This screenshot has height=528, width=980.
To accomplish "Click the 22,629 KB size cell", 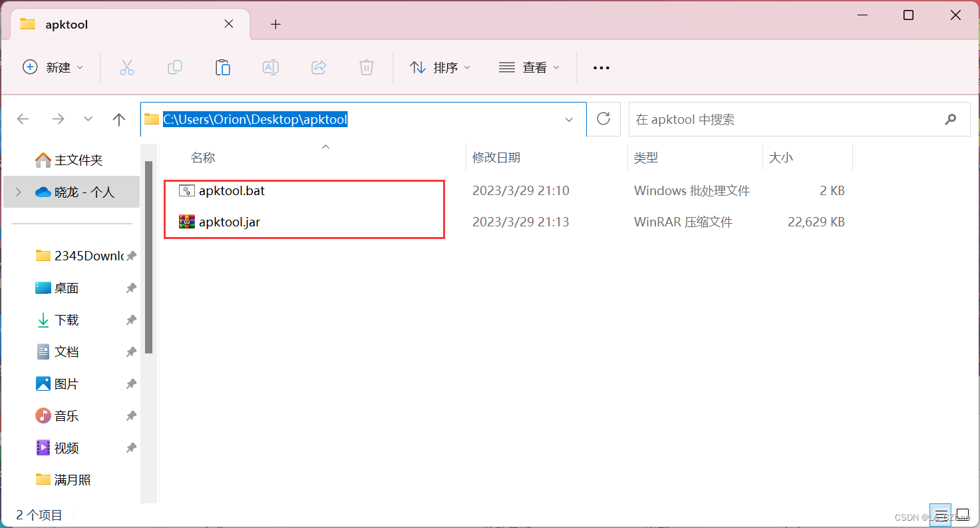I will click(816, 222).
